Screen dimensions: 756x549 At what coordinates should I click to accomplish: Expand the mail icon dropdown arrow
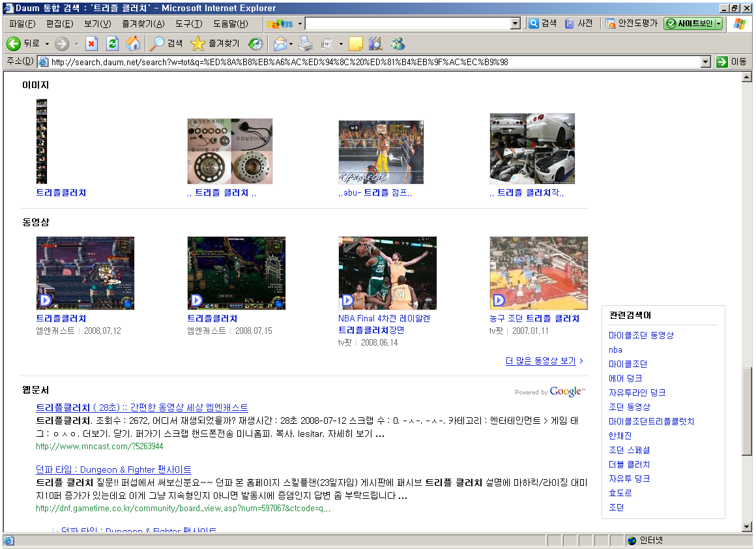[291, 44]
